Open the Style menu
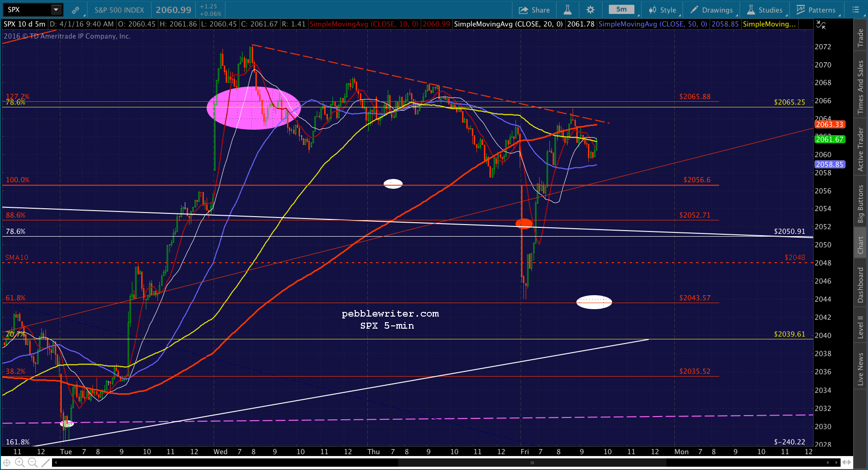The image size is (868, 470). click(663, 10)
